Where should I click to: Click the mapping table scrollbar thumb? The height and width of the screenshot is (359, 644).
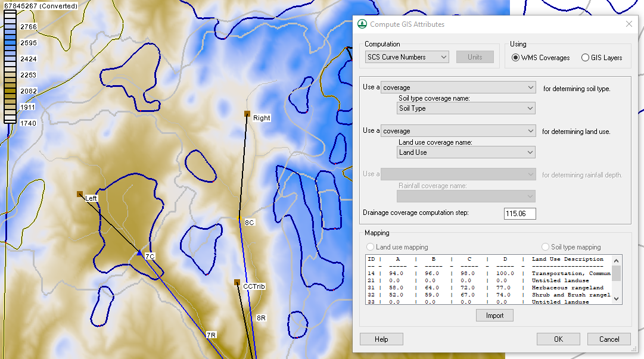pos(616,273)
